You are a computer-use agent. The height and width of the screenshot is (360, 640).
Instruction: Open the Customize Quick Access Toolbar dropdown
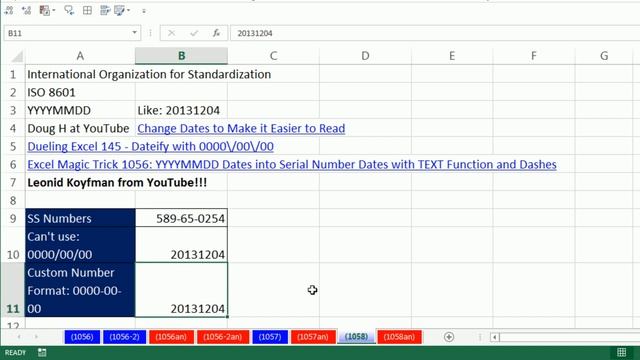[x=144, y=11]
